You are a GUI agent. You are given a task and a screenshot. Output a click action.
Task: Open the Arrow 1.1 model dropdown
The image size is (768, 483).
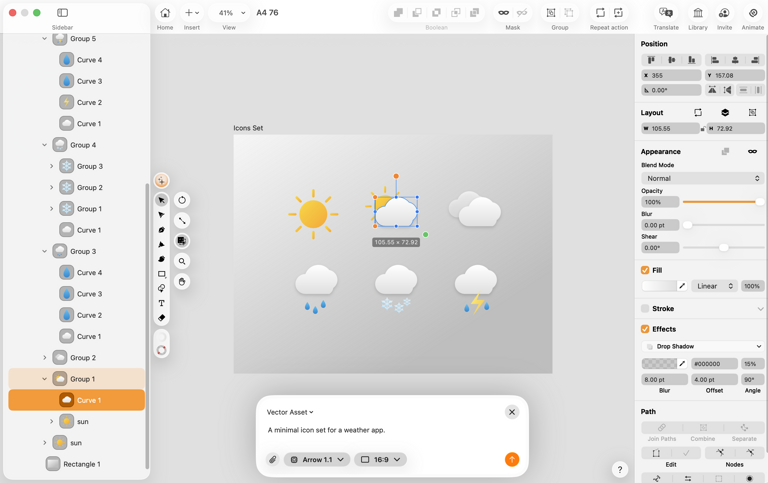click(x=317, y=459)
